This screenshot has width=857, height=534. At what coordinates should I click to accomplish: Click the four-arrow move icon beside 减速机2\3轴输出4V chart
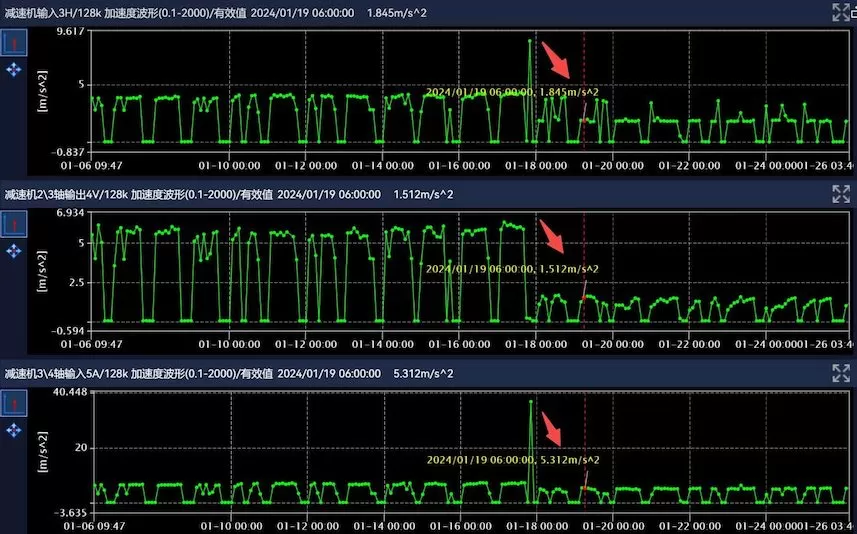click(14, 251)
